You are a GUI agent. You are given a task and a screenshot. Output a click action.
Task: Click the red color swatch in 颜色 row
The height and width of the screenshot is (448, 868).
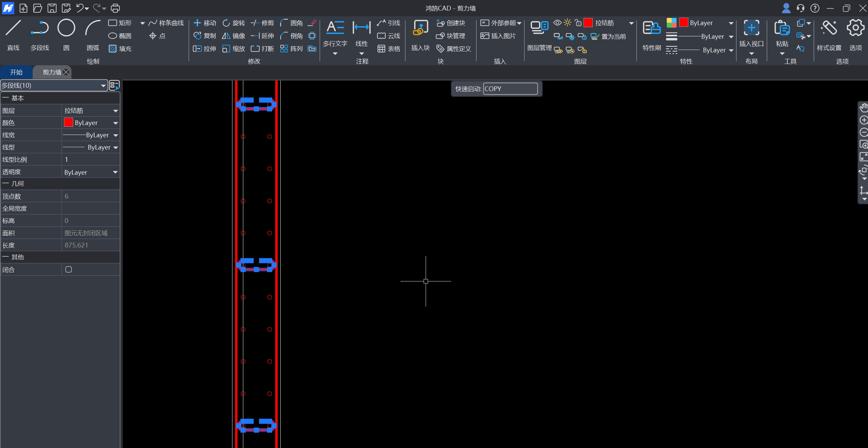pos(68,123)
